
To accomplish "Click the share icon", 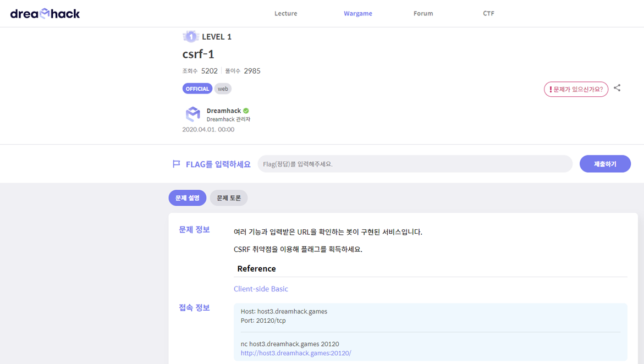I will 617,88.
